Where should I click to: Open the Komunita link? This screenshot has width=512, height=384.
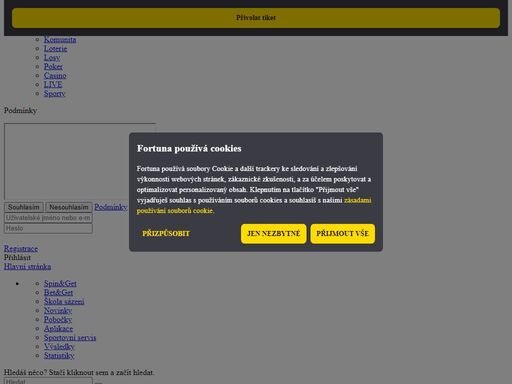coord(60,40)
